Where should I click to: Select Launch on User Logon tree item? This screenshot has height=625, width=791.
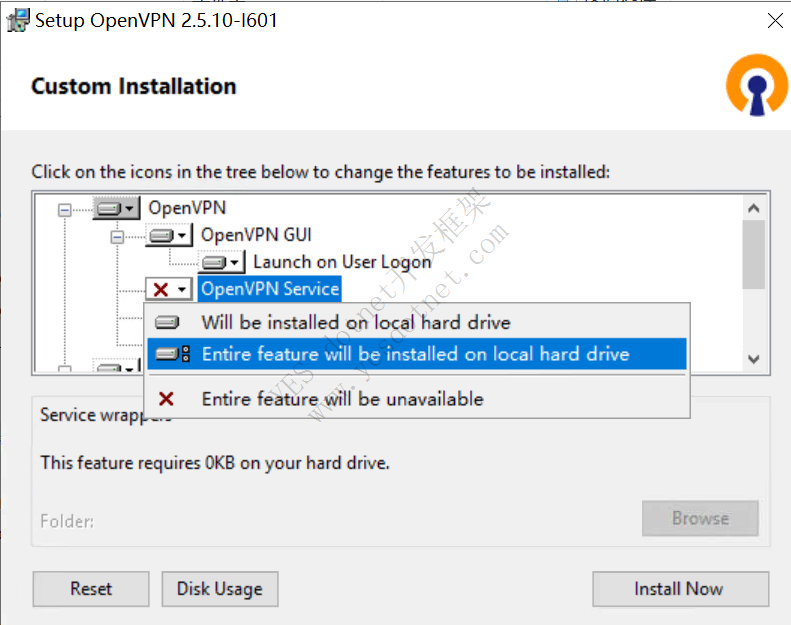click(342, 262)
